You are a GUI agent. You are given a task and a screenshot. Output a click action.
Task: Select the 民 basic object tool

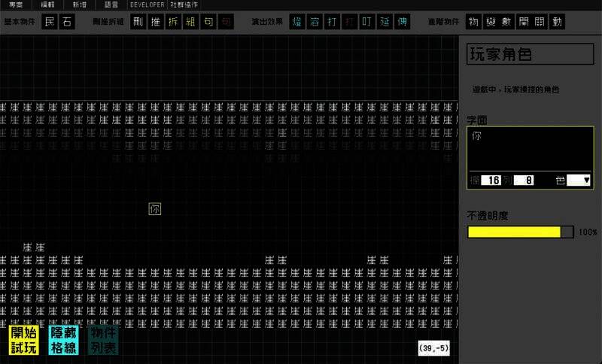coord(50,22)
